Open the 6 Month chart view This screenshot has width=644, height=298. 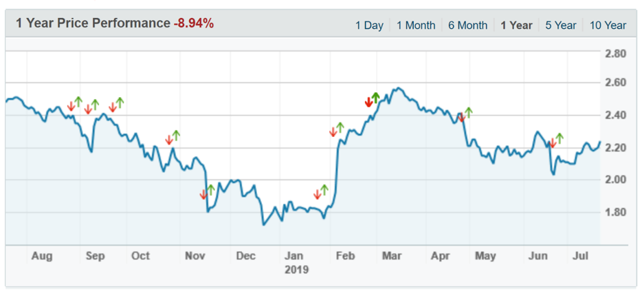click(467, 25)
